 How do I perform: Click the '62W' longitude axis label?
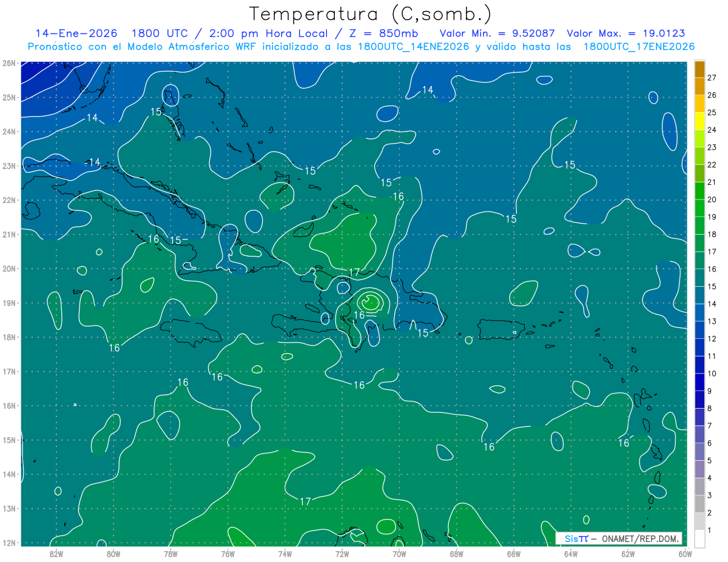[x=628, y=554]
